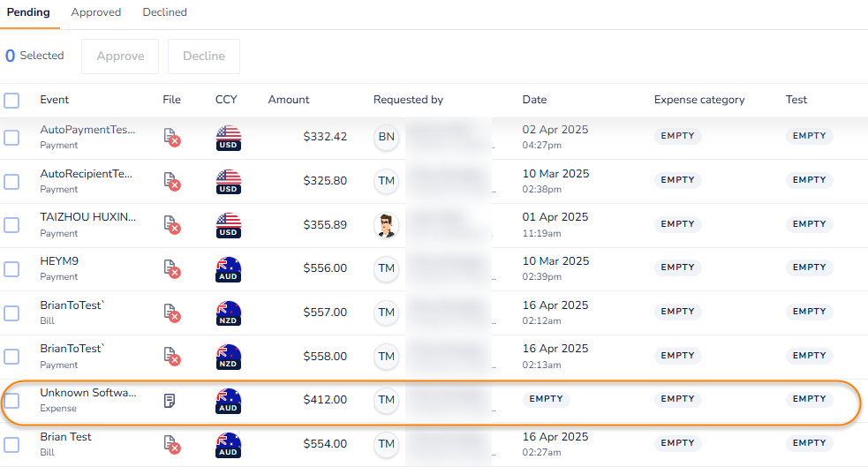Open attached file icon on Unknown Software expense
Screen dimensions: 868x467
(170, 400)
